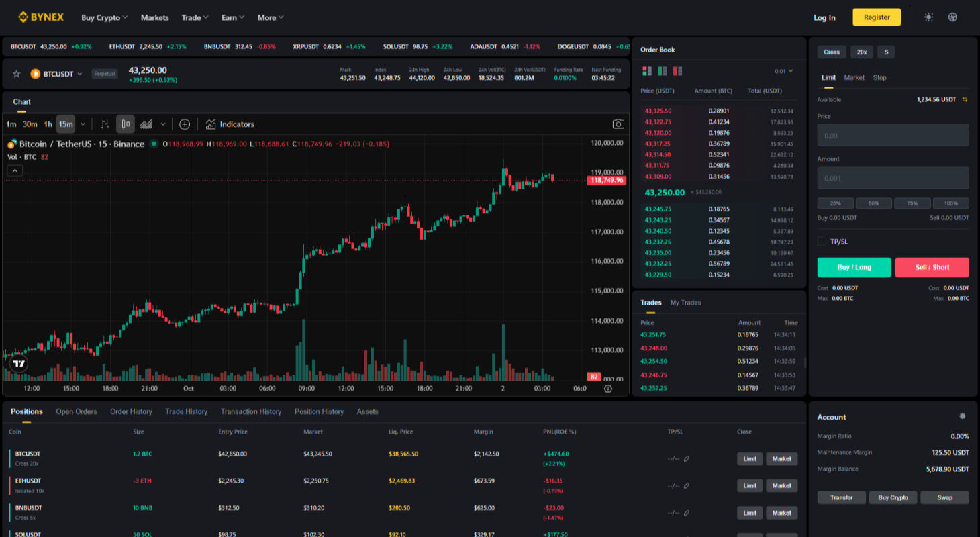980x537 pixels.
Task: Open the My Trades tab
Action: point(685,303)
